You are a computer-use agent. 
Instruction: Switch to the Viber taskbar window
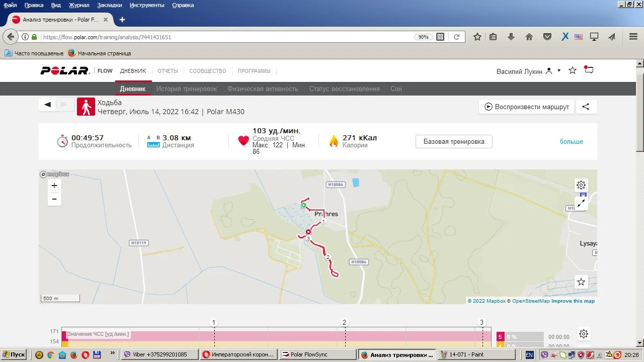pyautogui.click(x=160, y=354)
